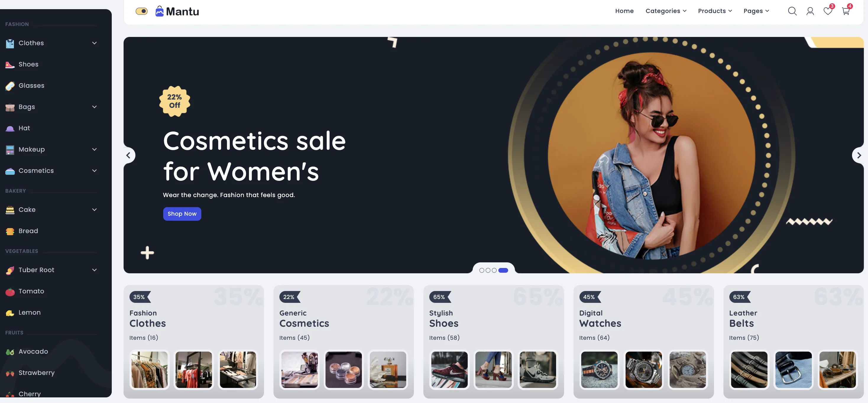Open the shopping cart icon
This screenshot has width=868, height=403.
[846, 10]
